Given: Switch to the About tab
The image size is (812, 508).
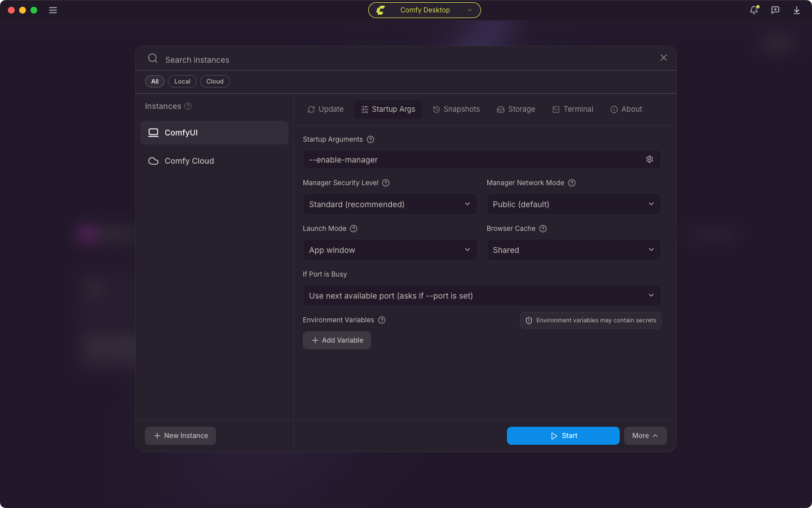Looking at the screenshot, I should point(626,110).
